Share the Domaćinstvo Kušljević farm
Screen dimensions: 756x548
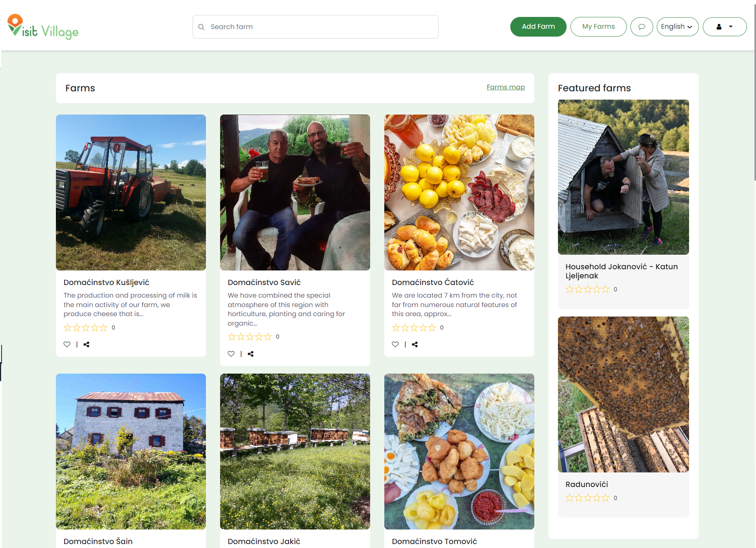[x=87, y=344]
